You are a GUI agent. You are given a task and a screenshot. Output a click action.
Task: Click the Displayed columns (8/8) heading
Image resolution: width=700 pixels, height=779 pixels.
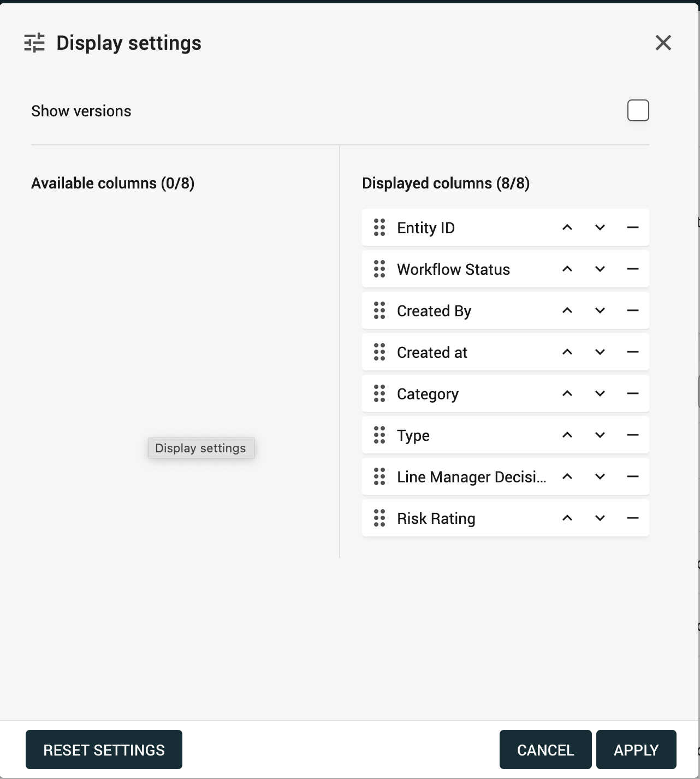coord(446,183)
